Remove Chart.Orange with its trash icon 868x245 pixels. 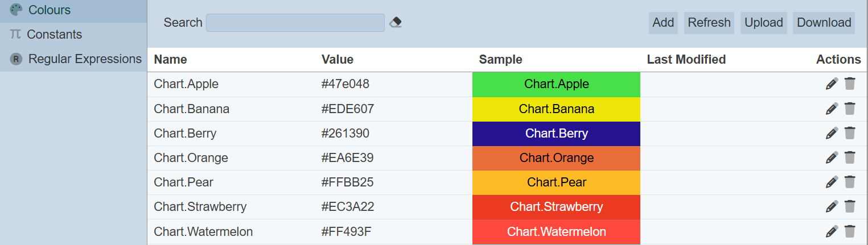[850, 157]
